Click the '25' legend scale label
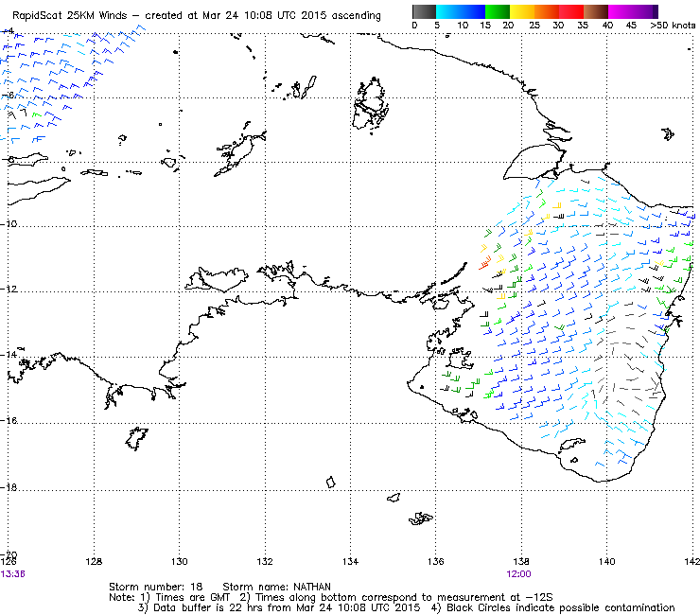The image size is (700, 615). [534, 26]
